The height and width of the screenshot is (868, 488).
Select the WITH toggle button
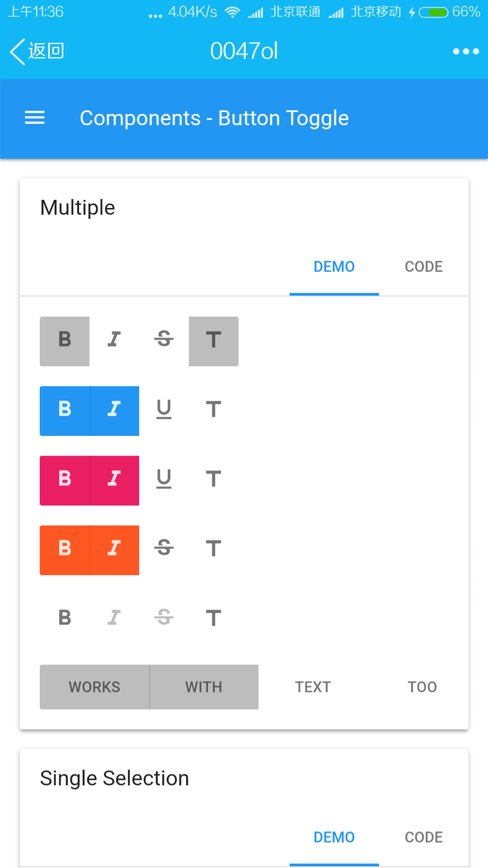(x=203, y=687)
